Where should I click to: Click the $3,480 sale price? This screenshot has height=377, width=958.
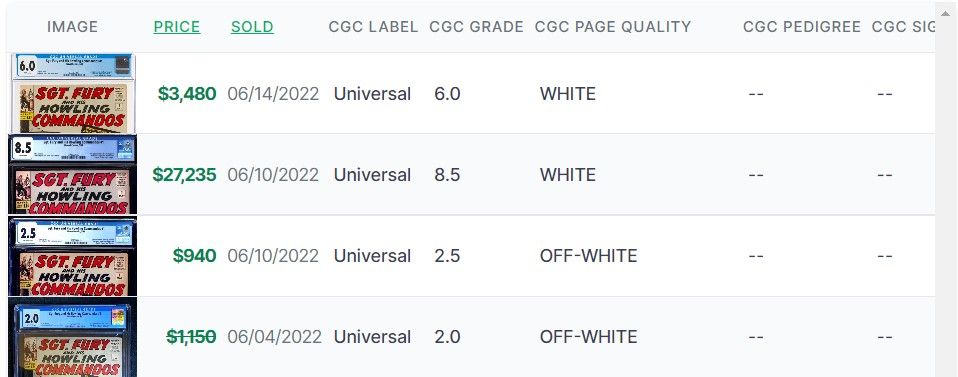coord(187,93)
